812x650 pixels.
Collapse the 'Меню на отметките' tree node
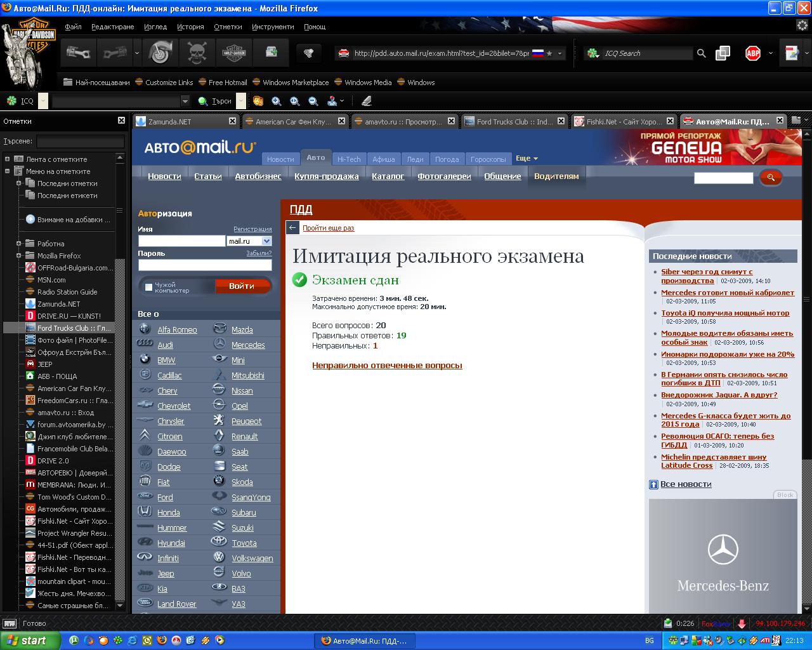point(8,171)
